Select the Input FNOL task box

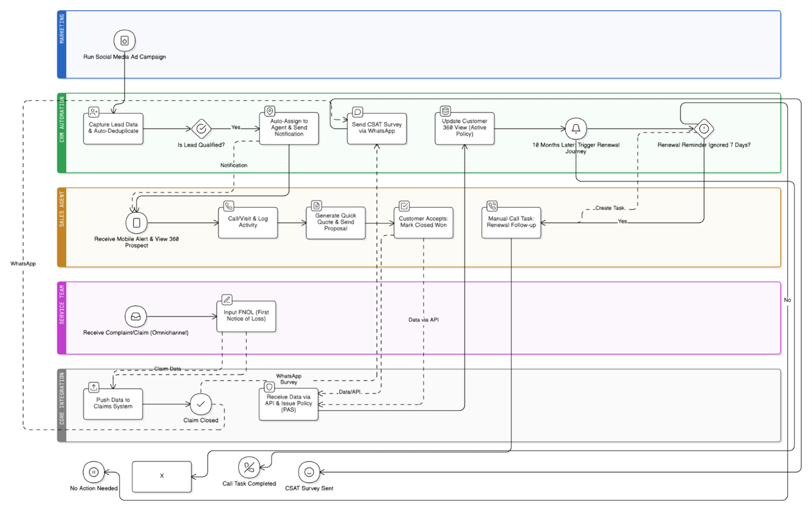246,316
